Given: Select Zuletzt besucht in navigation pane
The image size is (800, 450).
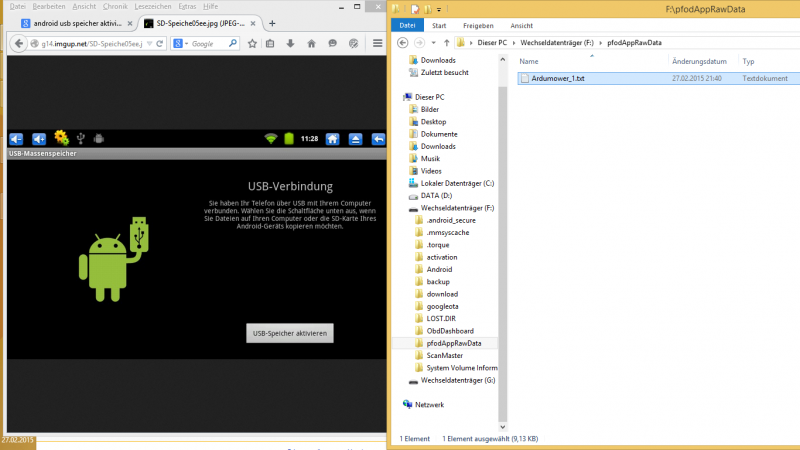Looking at the screenshot, I should coord(444,72).
